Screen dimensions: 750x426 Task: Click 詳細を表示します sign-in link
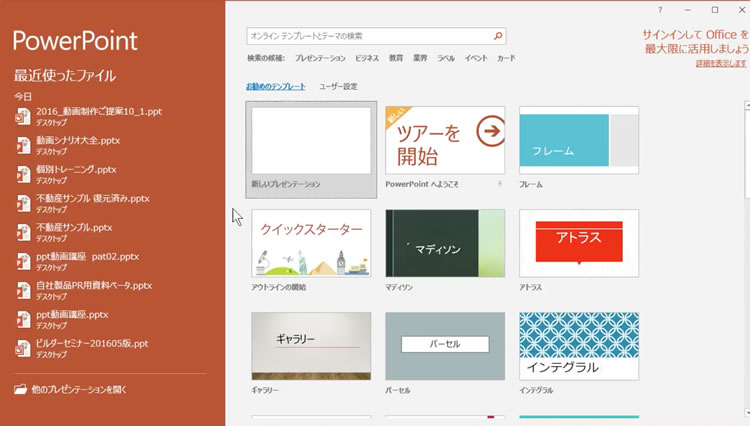[x=721, y=63]
